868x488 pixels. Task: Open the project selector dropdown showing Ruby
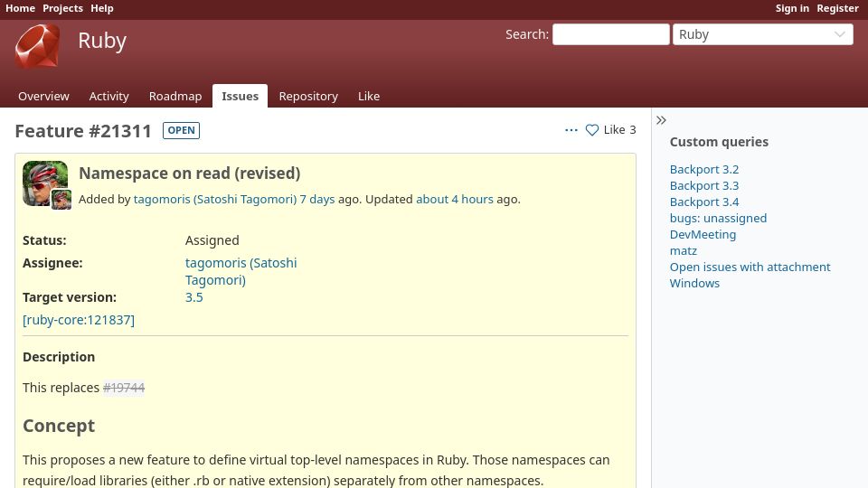763,34
